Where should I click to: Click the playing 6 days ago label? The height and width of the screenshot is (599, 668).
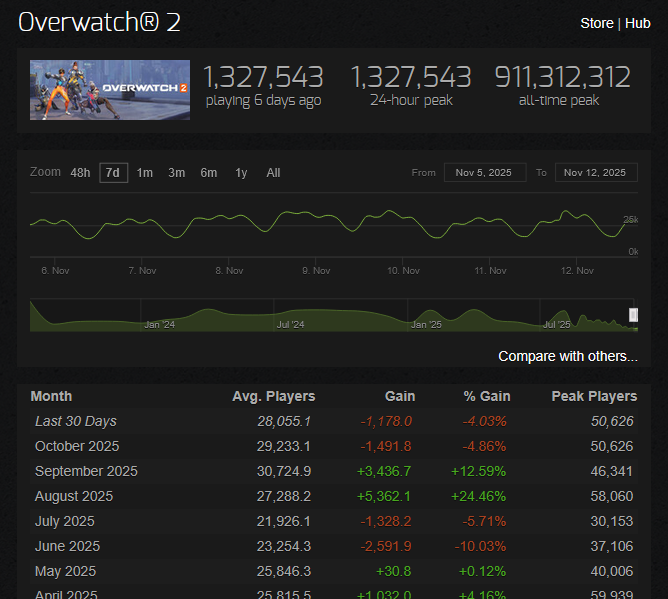(x=263, y=101)
